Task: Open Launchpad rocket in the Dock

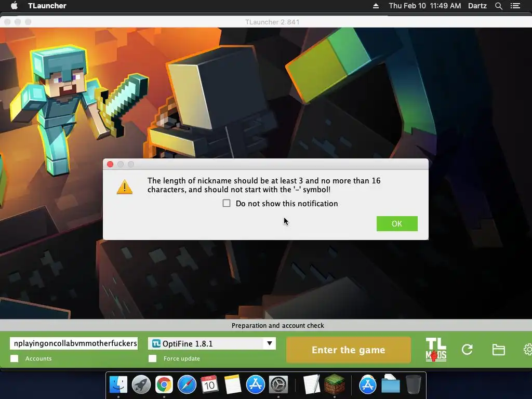Action: click(141, 385)
